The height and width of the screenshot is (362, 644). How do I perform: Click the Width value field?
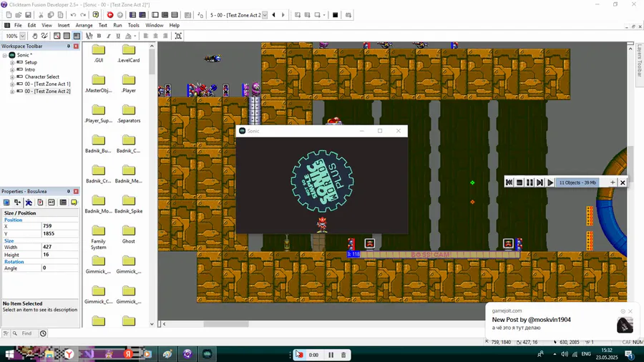click(59, 247)
